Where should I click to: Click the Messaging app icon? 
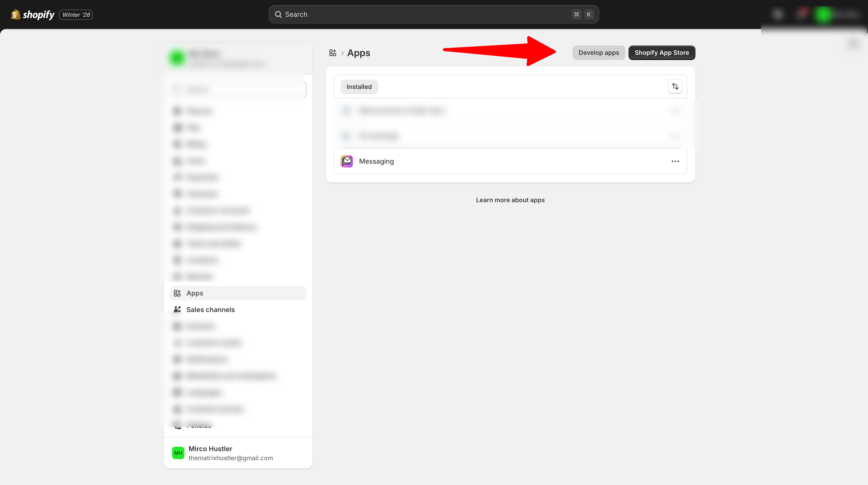tap(346, 161)
